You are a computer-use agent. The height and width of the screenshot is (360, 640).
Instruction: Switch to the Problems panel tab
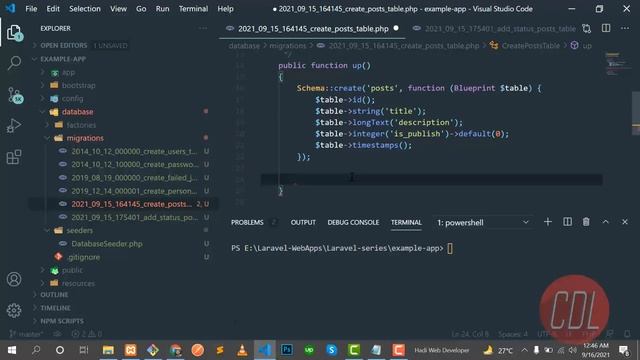247,222
